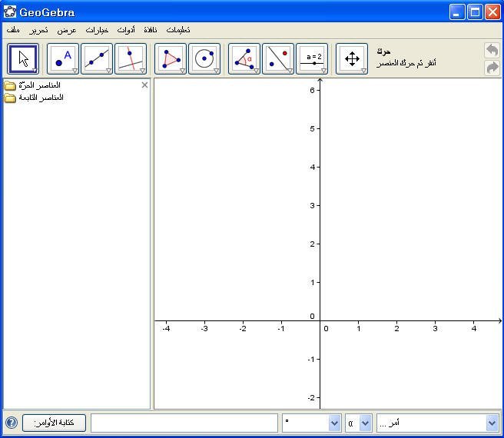Expand the Line tool dropdown triangle
This screenshot has width=504, height=438.
(x=108, y=71)
